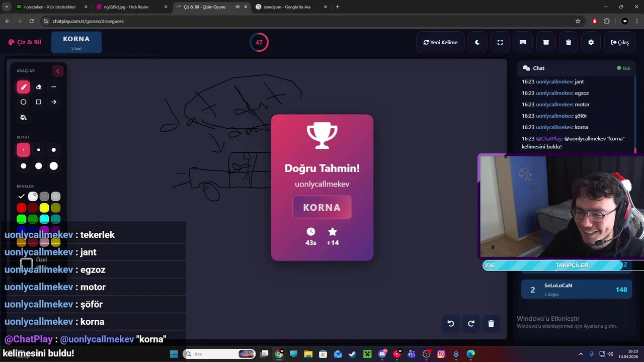
Task: Choose the smallest brush size
Action: [23, 150]
